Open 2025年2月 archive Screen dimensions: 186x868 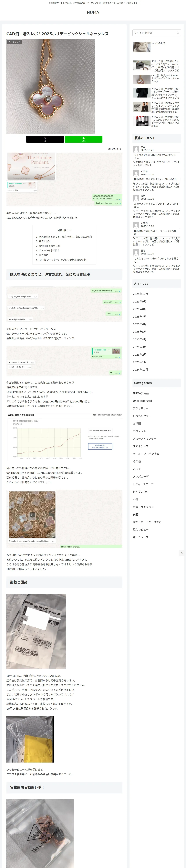pos(140,354)
